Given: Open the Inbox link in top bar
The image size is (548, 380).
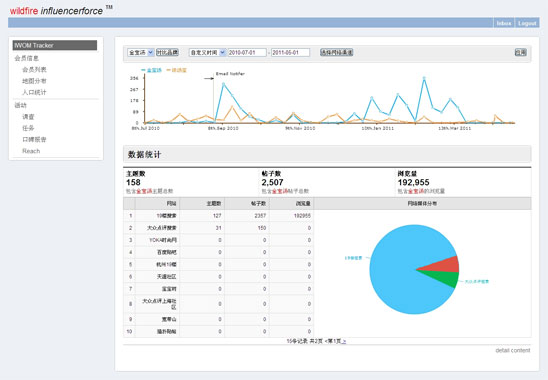Looking at the screenshot, I should (x=504, y=23).
